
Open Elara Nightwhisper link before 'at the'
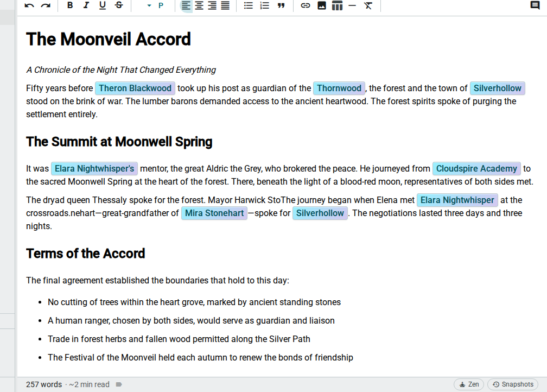[457, 200]
